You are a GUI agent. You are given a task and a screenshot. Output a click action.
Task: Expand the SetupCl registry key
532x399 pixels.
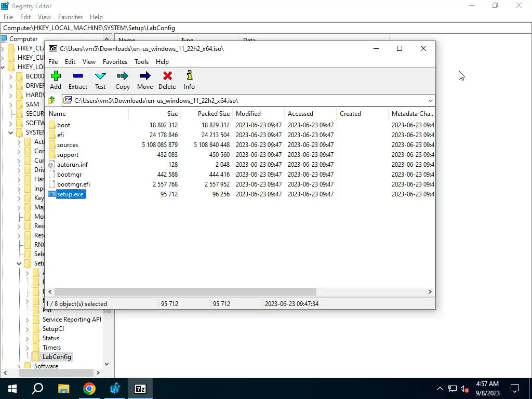click(x=28, y=329)
